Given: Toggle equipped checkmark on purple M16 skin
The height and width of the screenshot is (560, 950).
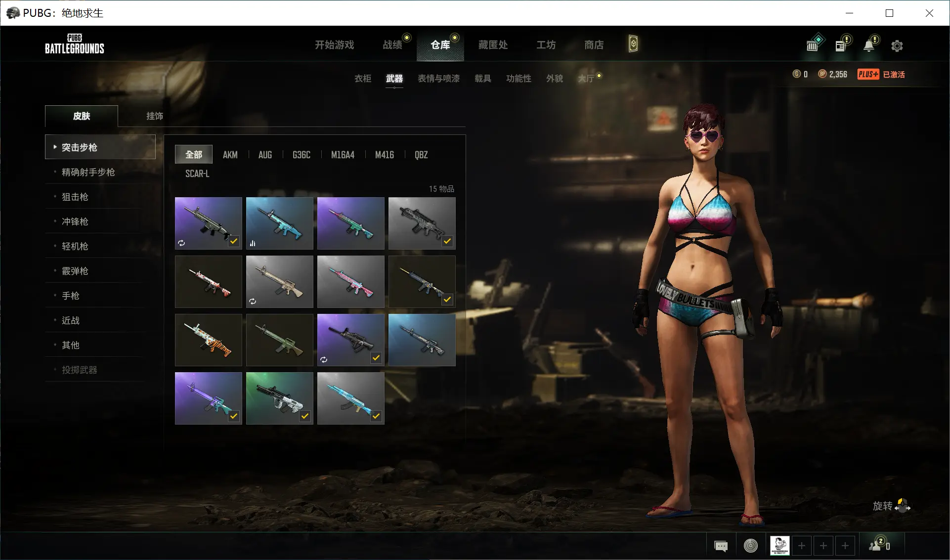Looking at the screenshot, I should point(234,416).
